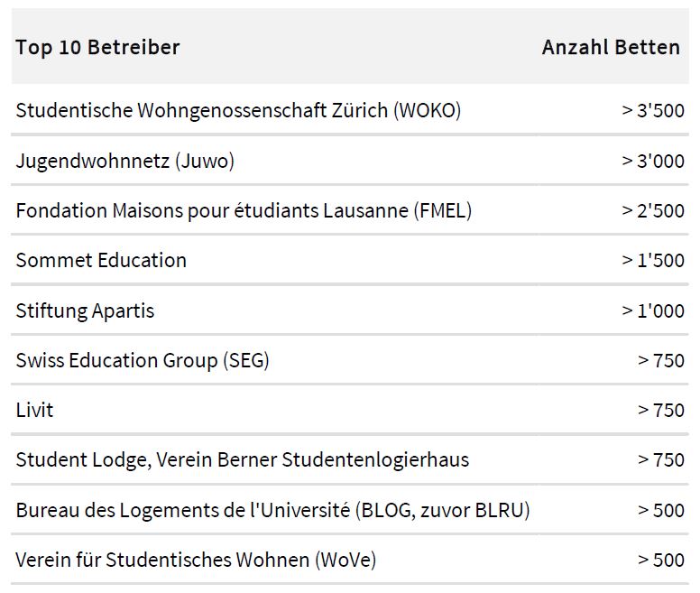
Task: Click the 'Anzahl Betten' column header
Action: point(612,47)
